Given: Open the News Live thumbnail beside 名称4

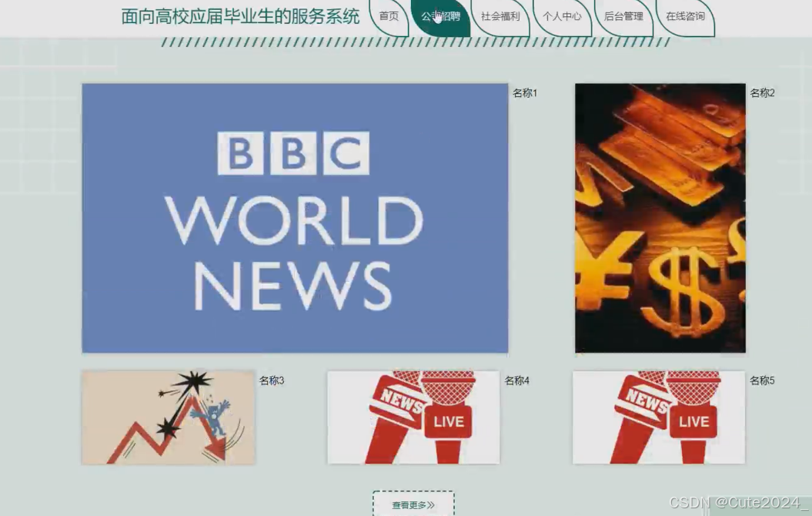Looking at the screenshot, I should (x=414, y=417).
